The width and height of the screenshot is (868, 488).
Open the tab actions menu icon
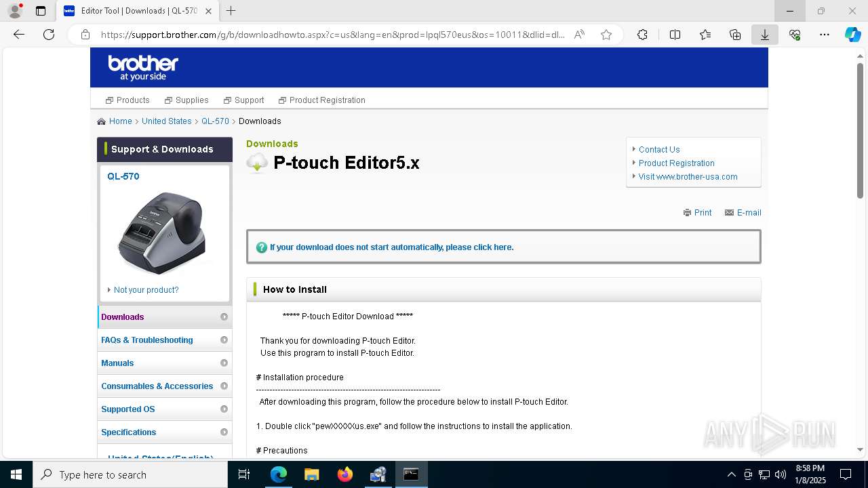[x=41, y=11]
